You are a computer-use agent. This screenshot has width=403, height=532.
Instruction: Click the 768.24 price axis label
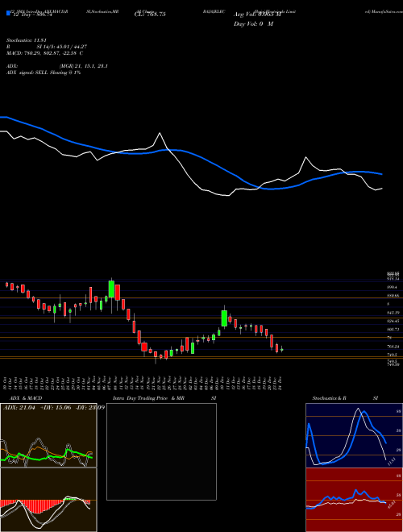point(393,347)
